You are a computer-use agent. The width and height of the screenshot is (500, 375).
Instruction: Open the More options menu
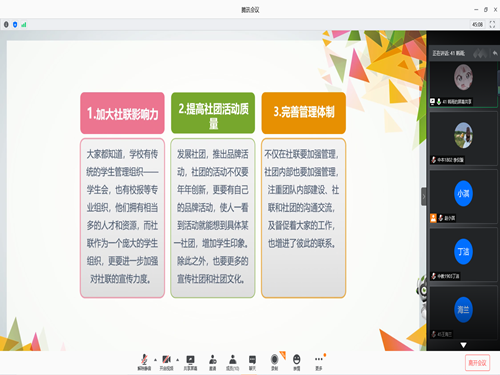click(x=319, y=362)
